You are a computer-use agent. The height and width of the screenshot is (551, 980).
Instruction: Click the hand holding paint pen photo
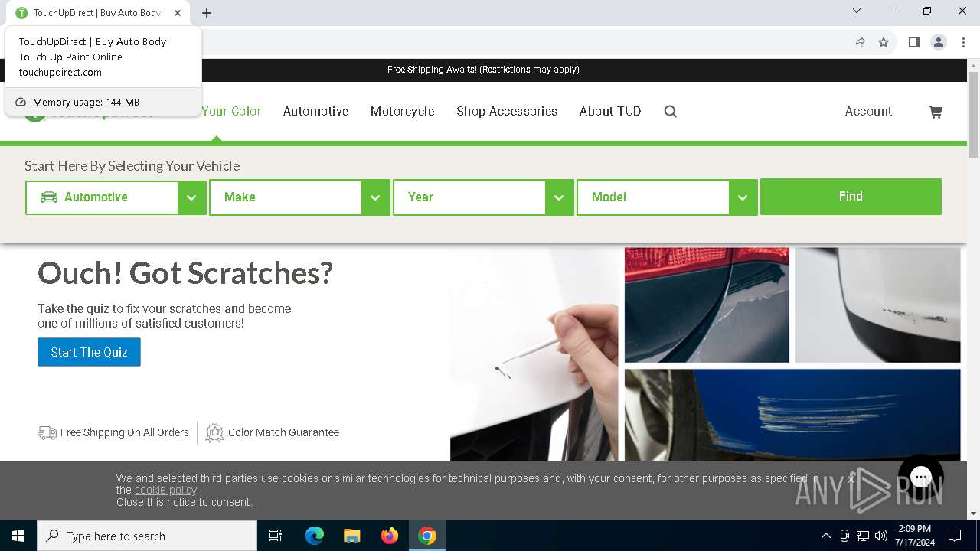[534, 354]
